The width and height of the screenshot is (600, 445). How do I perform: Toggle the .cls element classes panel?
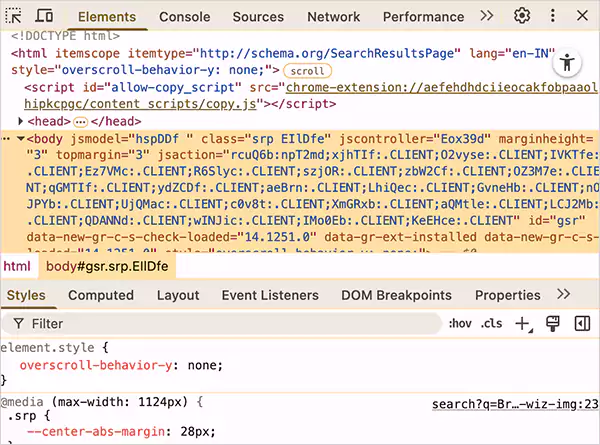[491, 324]
